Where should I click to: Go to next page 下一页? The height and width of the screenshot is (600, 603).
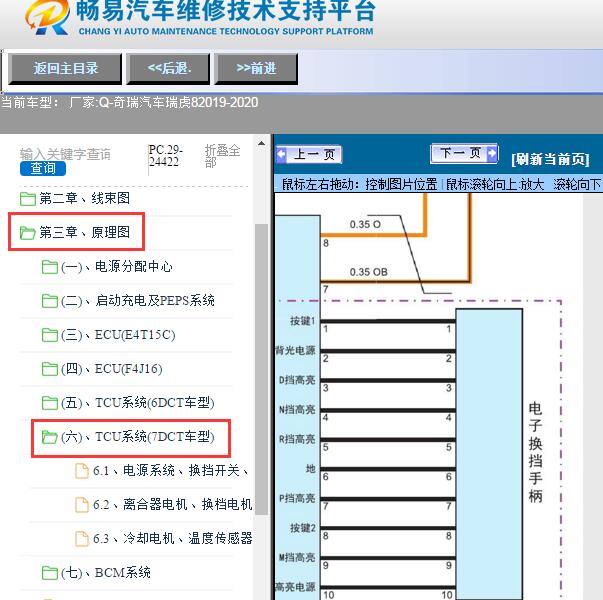(x=464, y=153)
